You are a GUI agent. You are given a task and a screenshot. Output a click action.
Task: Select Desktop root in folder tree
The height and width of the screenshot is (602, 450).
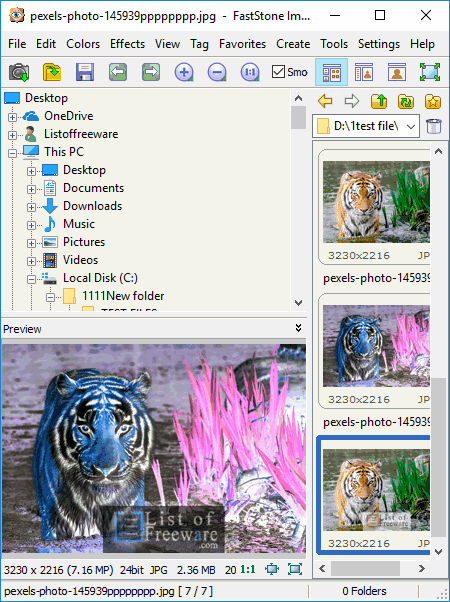(x=46, y=98)
